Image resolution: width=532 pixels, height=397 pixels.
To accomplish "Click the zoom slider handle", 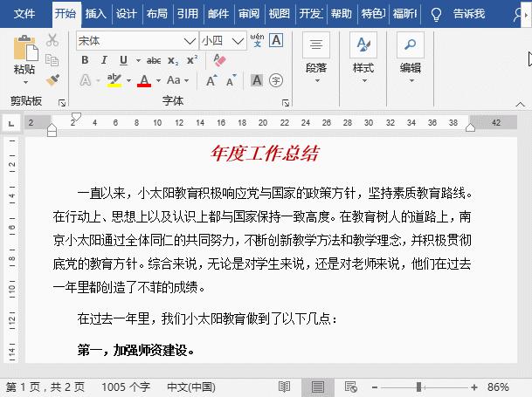I will 419,387.
